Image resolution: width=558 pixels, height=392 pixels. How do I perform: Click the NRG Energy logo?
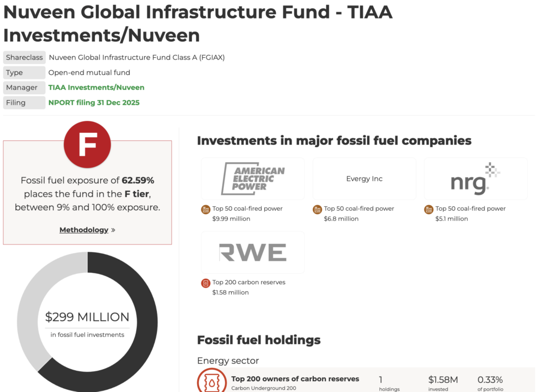[x=475, y=179]
